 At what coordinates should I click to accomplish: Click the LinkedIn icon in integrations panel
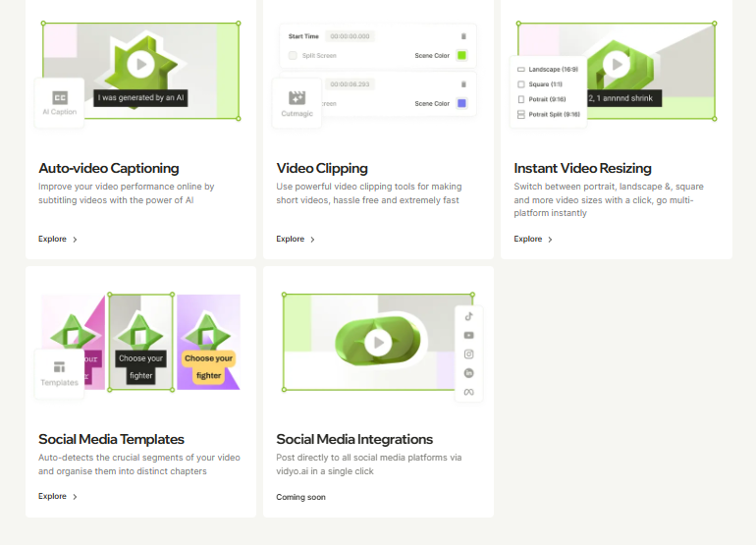coord(468,373)
